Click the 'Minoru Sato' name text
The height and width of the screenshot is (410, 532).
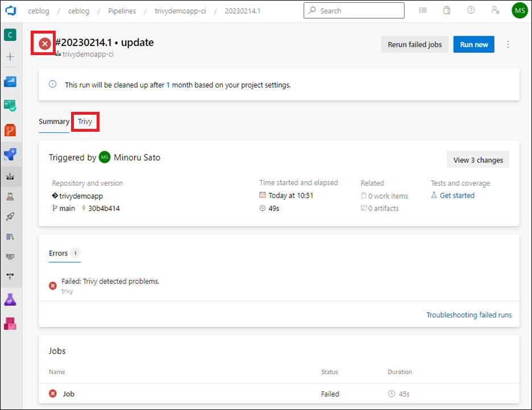(137, 157)
